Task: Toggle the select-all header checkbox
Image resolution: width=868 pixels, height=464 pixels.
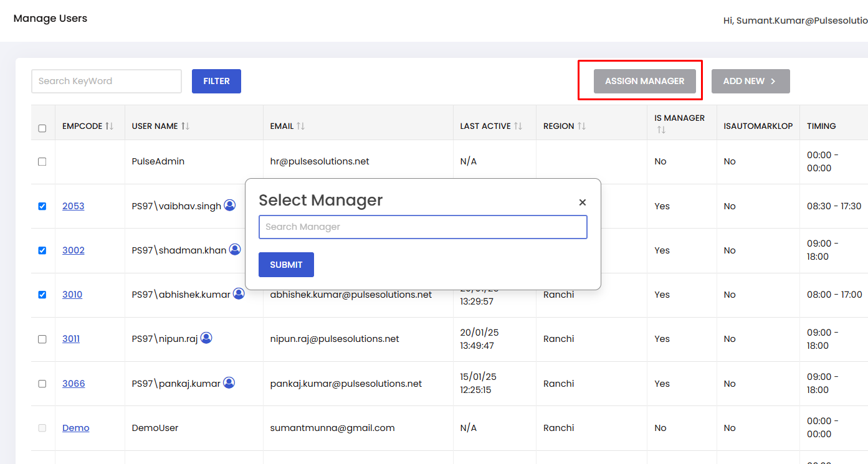Action: pyautogui.click(x=42, y=128)
